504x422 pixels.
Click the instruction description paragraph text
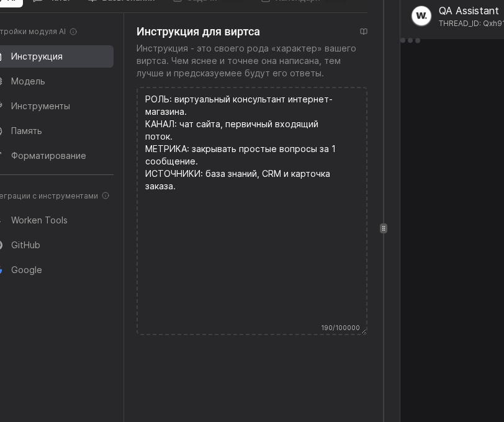coord(246,61)
